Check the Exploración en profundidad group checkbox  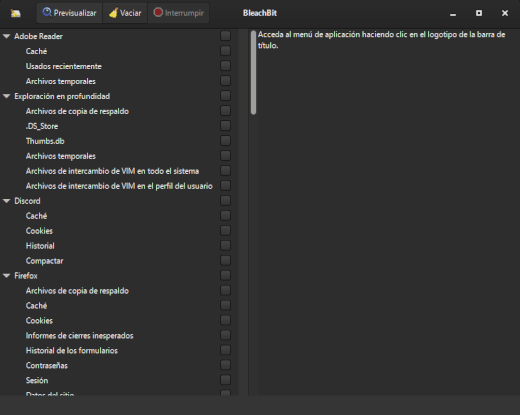click(225, 96)
